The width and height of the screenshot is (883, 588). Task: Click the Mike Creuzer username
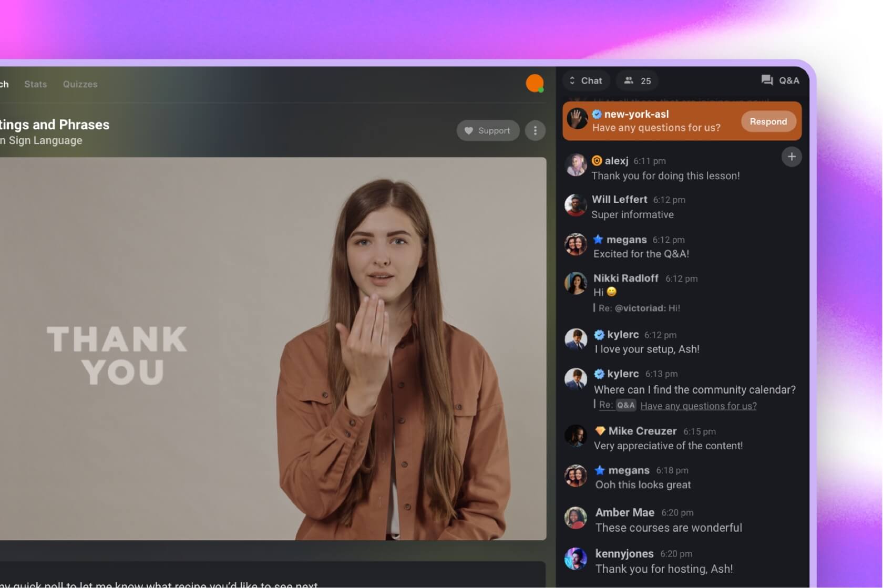[x=642, y=431]
